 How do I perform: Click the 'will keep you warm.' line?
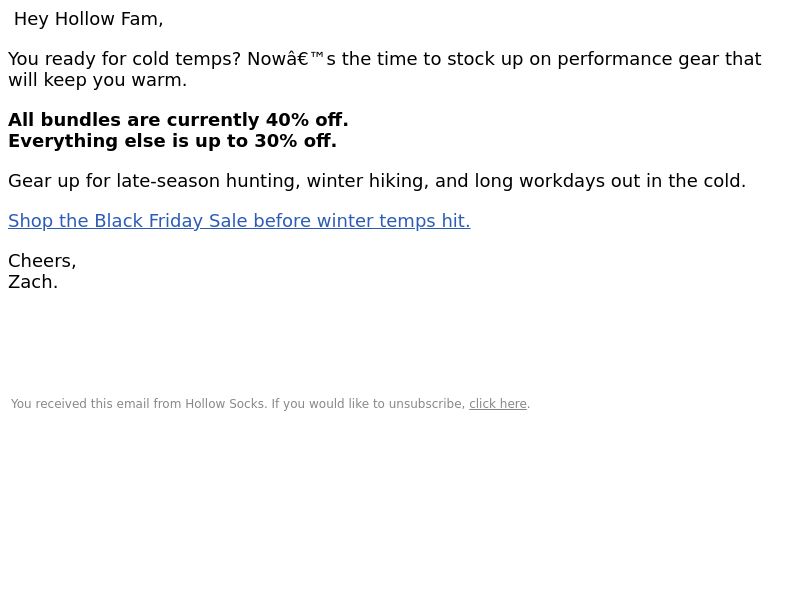97,80
